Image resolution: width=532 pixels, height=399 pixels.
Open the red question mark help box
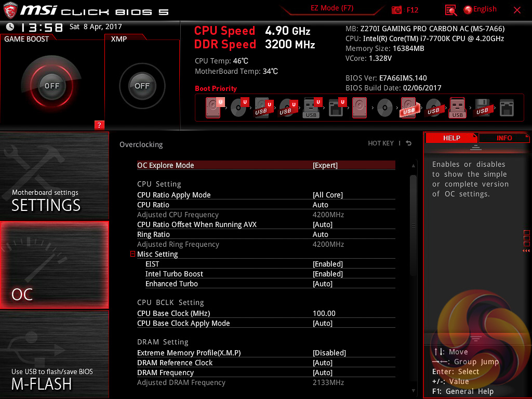pos(99,125)
